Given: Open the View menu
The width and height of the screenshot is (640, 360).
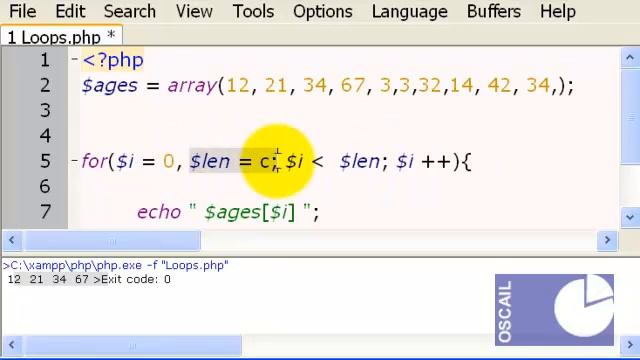Looking at the screenshot, I should (194, 11).
